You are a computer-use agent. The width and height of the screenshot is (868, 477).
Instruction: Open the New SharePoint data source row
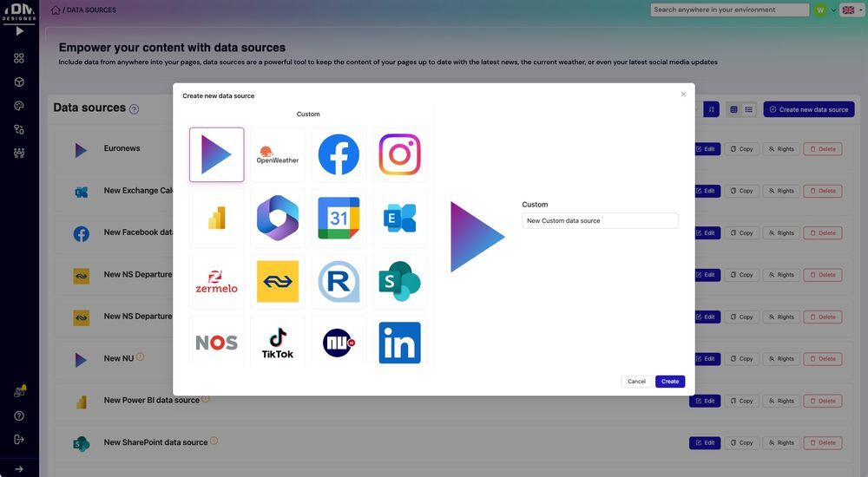pyautogui.click(x=453, y=442)
